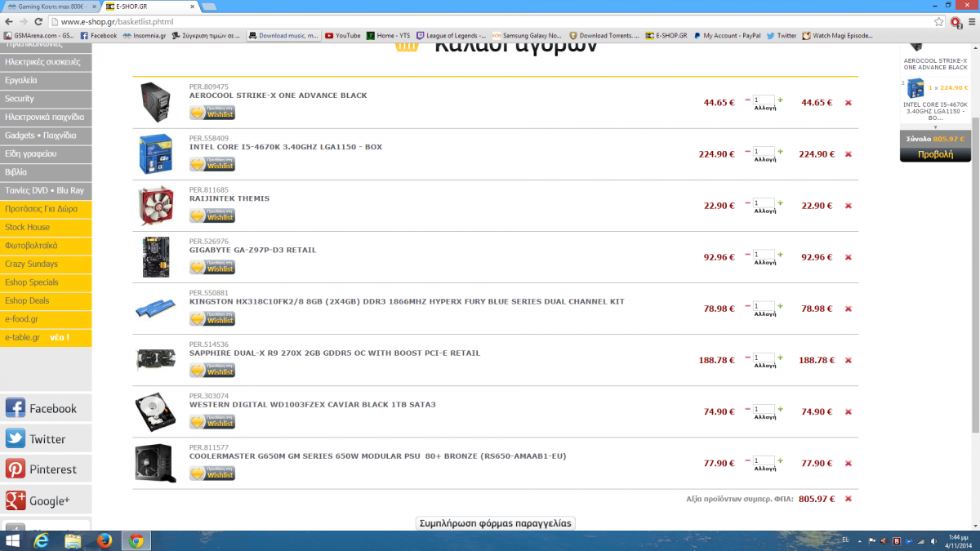Decrease quantity of Sapphire R9 270X

748,358
